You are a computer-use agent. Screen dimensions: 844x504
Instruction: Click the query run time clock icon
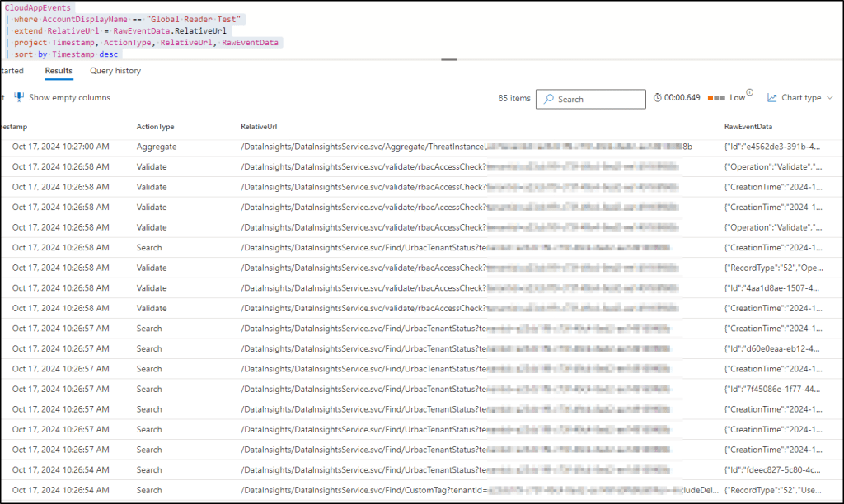[657, 98]
